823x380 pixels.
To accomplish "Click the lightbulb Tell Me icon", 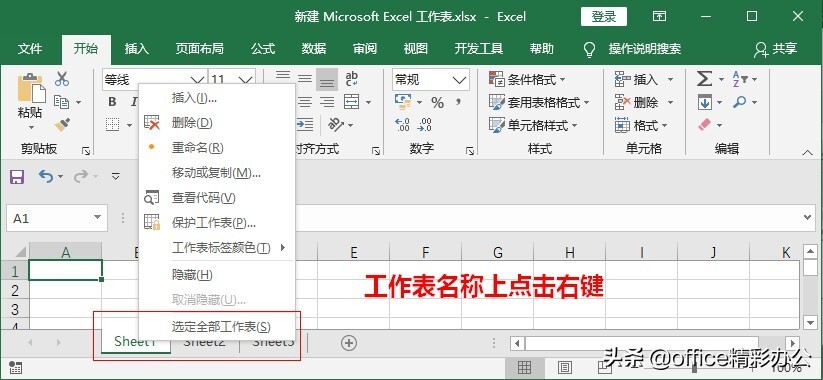I will click(589, 49).
